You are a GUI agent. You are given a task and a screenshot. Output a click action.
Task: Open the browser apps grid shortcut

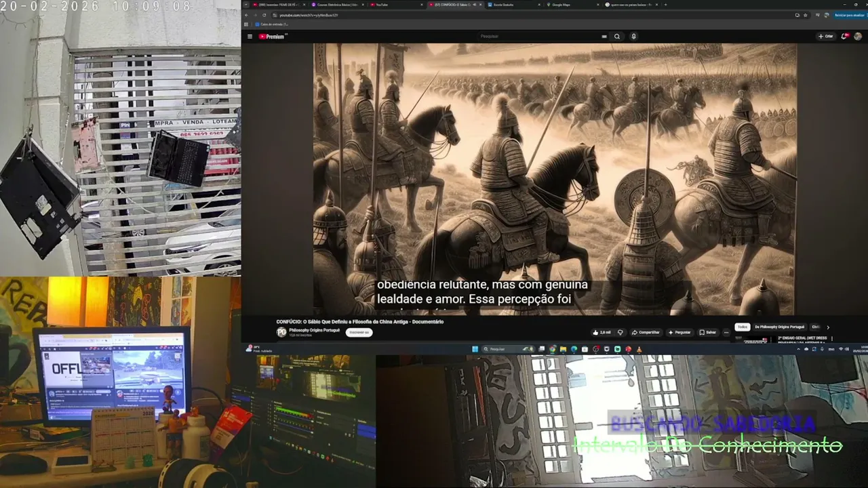[246, 24]
